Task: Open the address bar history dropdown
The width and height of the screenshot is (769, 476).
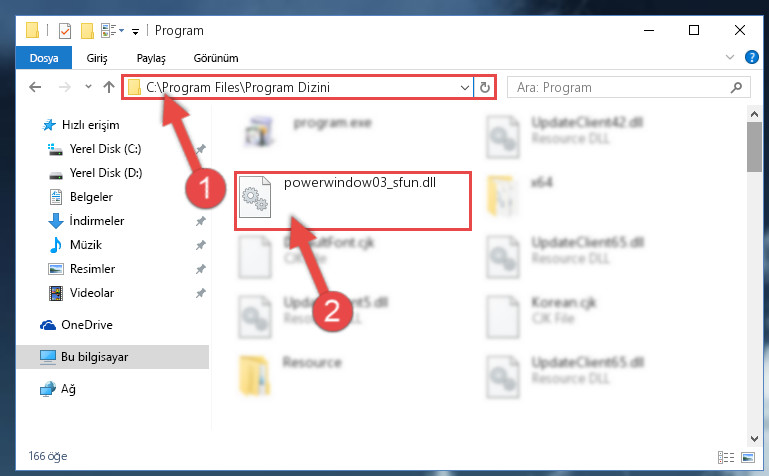Action: point(464,87)
